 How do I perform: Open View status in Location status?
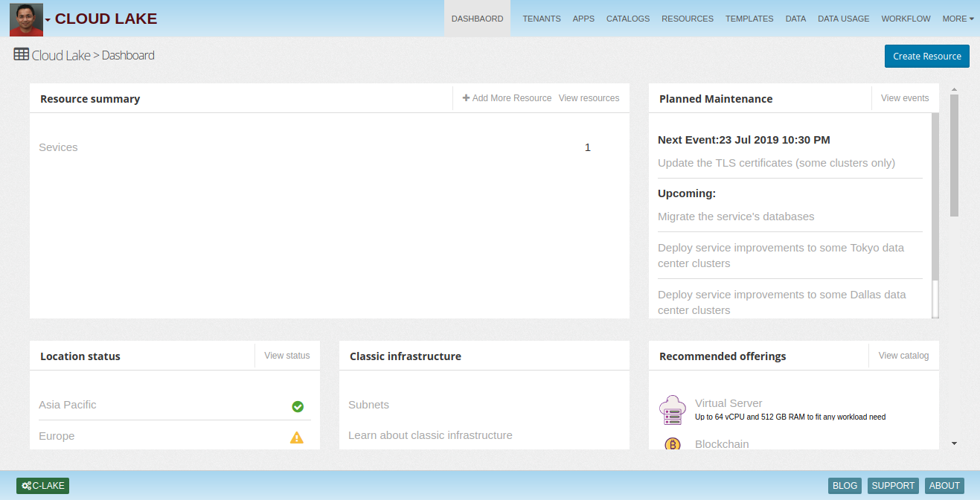[x=286, y=356]
